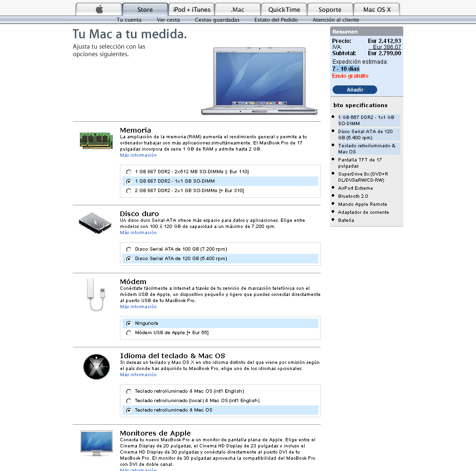Click the Mac OS X disc icon
The image size is (476, 471).
coord(96,367)
